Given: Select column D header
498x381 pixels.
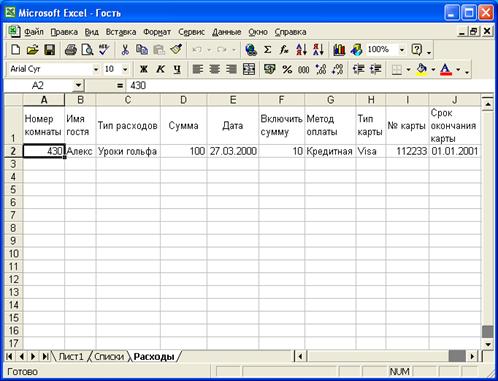Looking at the screenshot, I should (183, 100).
